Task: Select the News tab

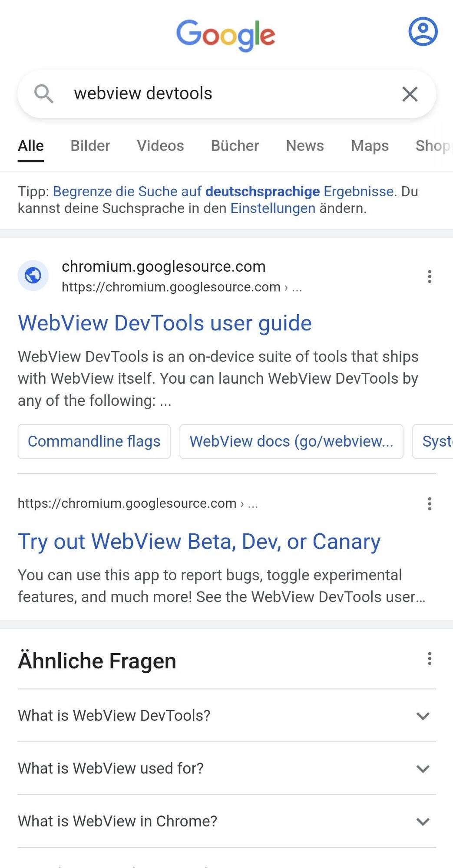Action: coord(304,146)
